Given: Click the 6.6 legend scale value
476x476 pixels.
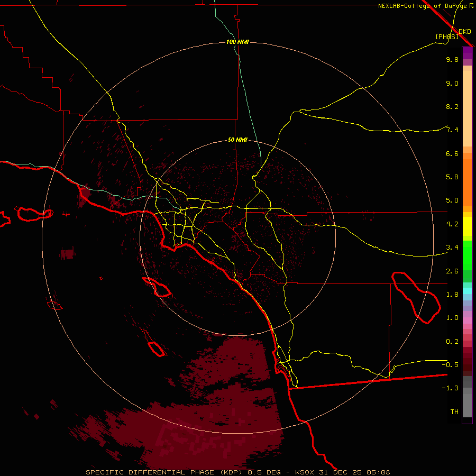Looking at the screenshot, I should tap(452, 153).
